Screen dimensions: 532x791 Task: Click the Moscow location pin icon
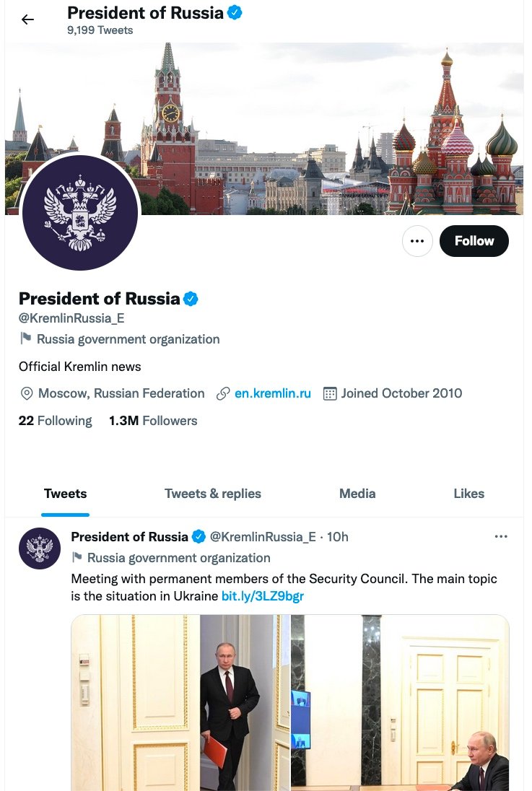coord(27,393)
